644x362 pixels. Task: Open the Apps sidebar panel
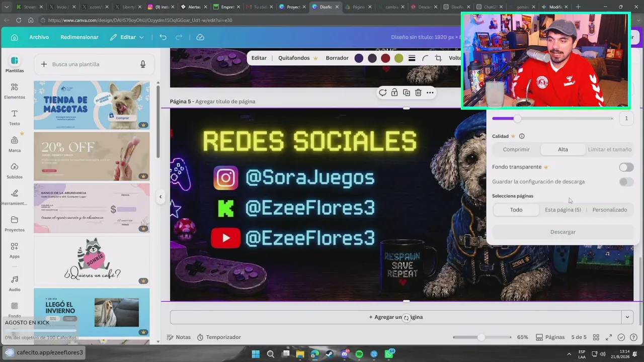click(x=15, y=250)
